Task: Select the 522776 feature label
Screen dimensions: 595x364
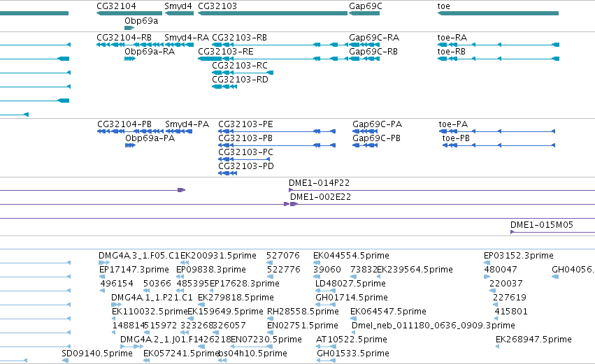Action: 284,270
